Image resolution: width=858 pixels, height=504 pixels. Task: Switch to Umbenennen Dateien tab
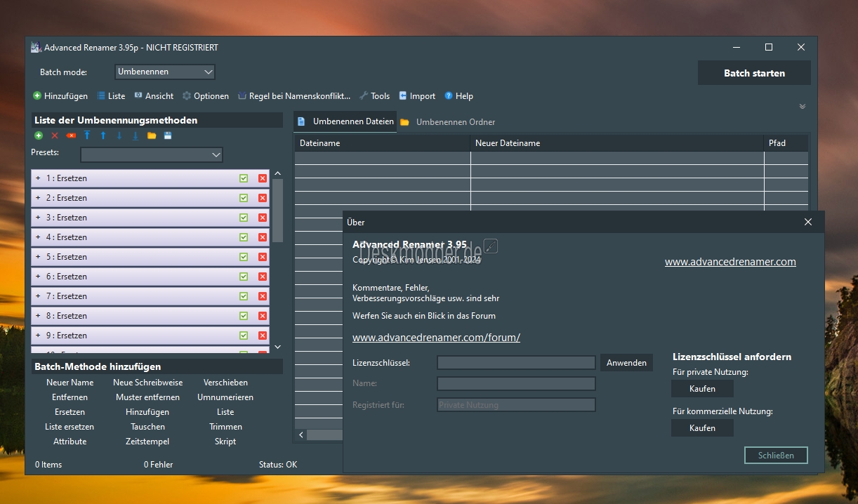[345, 121]
